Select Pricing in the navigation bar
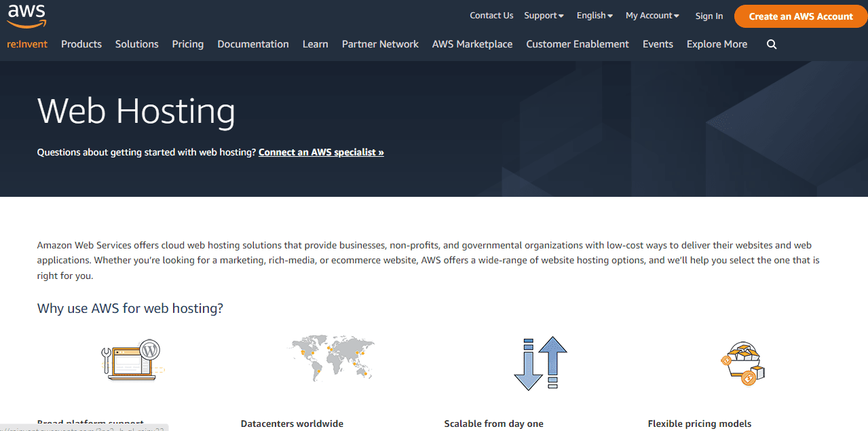Image resolution: width=868 pixels, height=431 pixels. click(x=188, y=44)
